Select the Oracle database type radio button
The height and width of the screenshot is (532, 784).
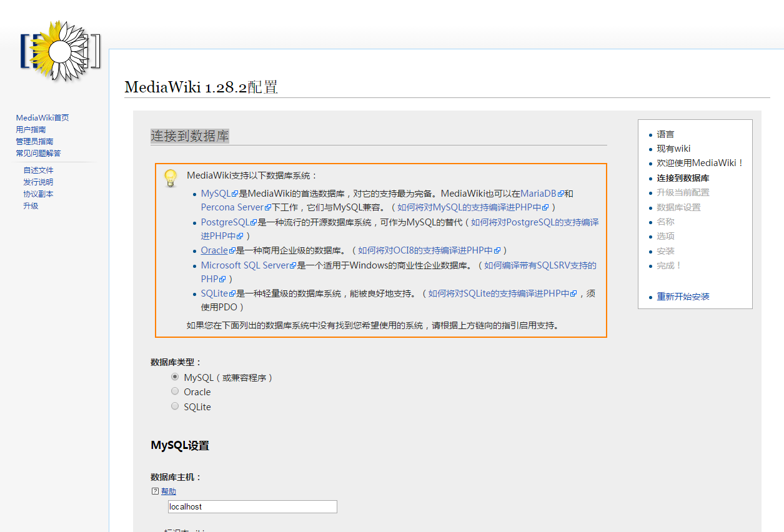point(175,392)
